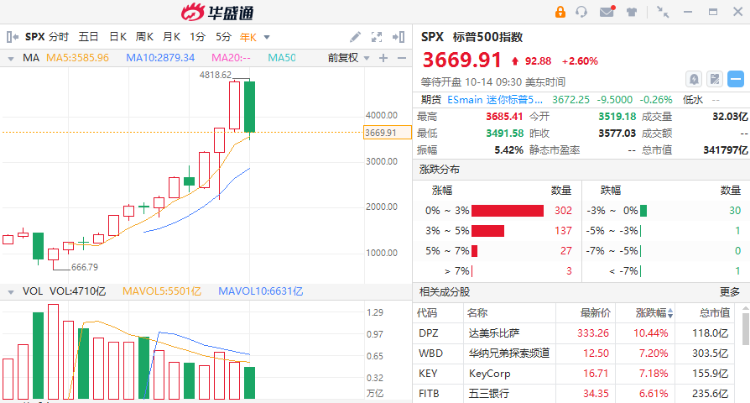Click the orange lock icon in title bar
Viewport: 750px width, 403px height.
[561, 12]
